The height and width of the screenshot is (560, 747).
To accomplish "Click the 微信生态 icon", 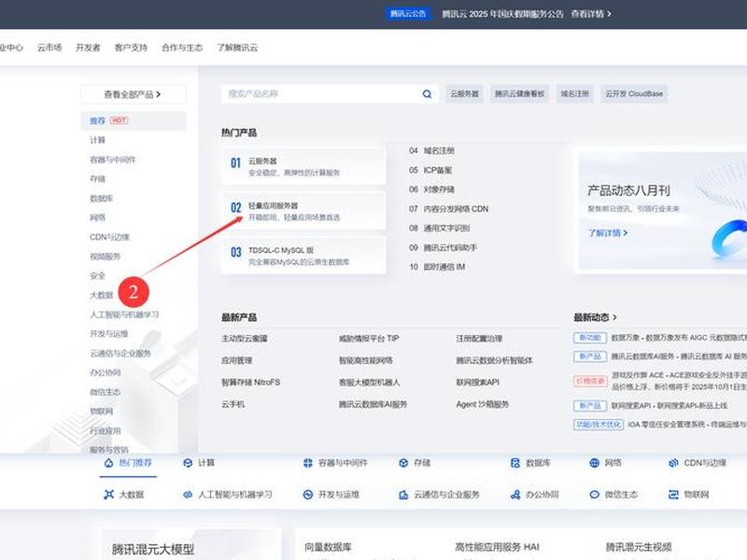I will click(x=594, y=495).
